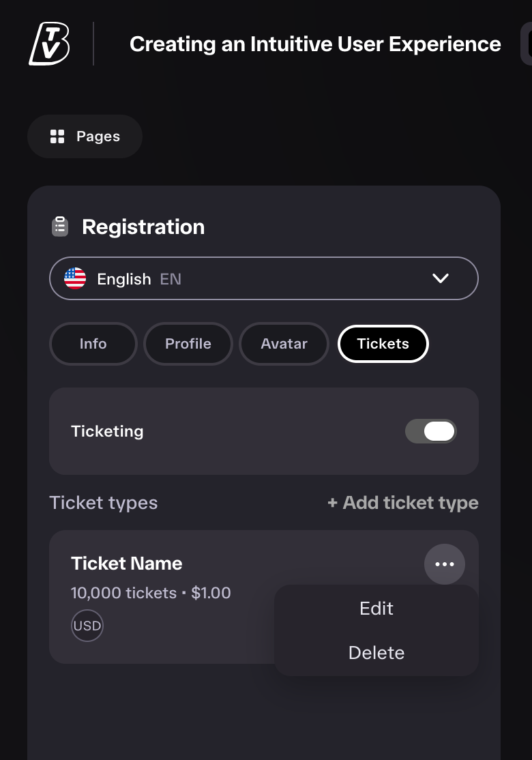
Task: Choose Delete from the ticket menu
Action: pyautogui.click(x=376, y=653)
